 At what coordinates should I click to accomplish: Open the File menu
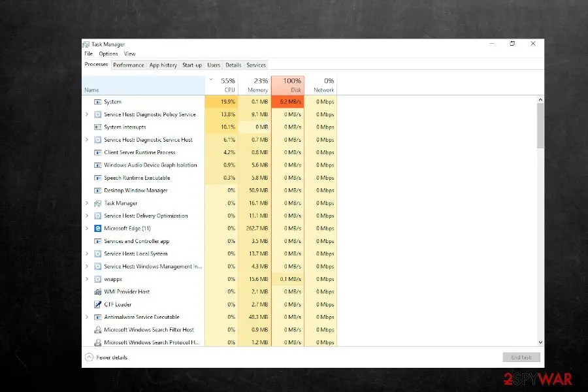pyautogui.click(x=88, y=54)
